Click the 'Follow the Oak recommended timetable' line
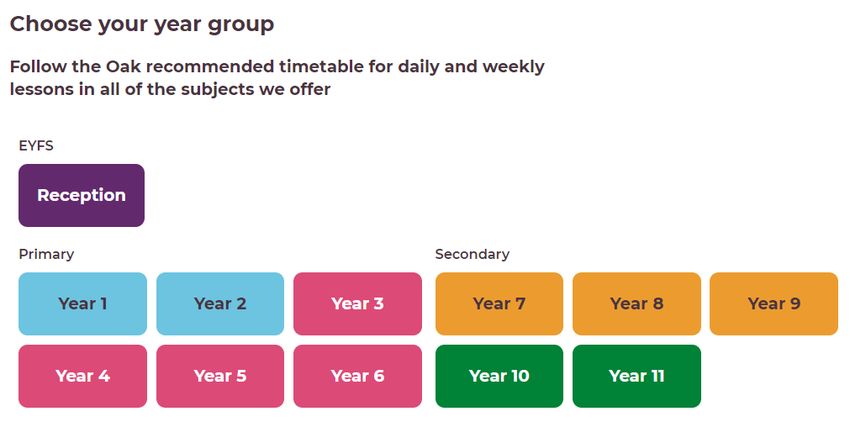Image resolution: width=850 pixels, height=422 pixels. point(277,67)
